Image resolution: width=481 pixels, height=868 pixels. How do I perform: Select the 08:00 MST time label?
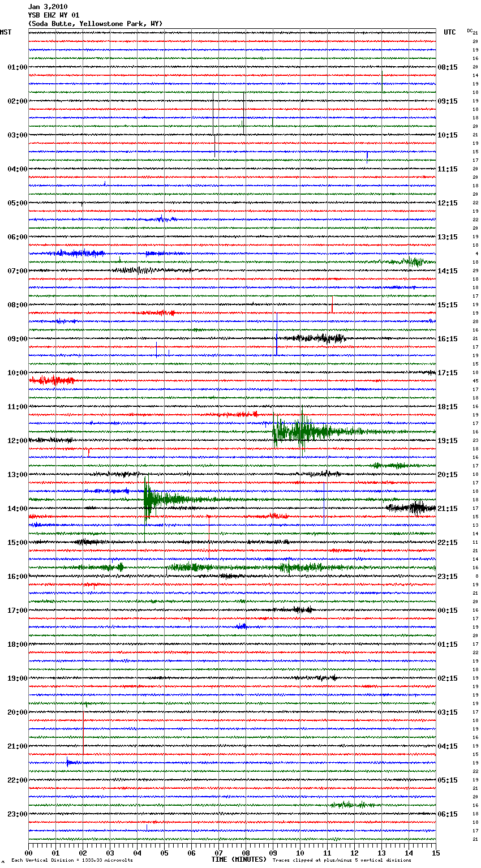click(18, 305)
